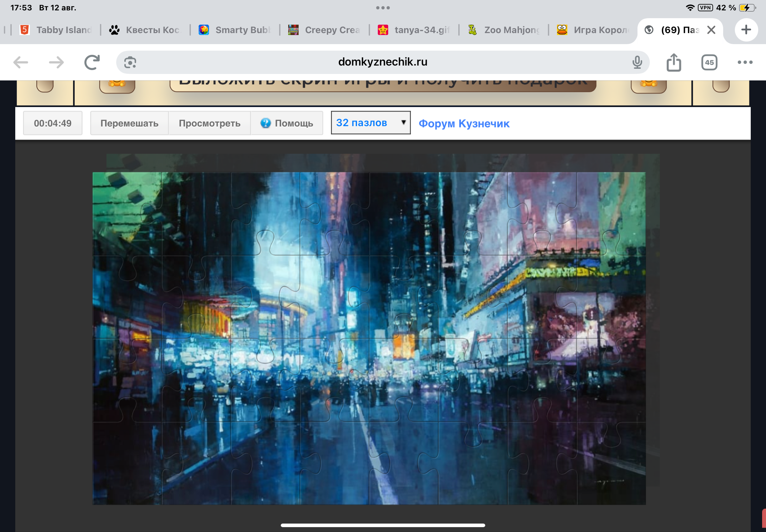Click the Помощь help button
766x532 pixels.
287,123
